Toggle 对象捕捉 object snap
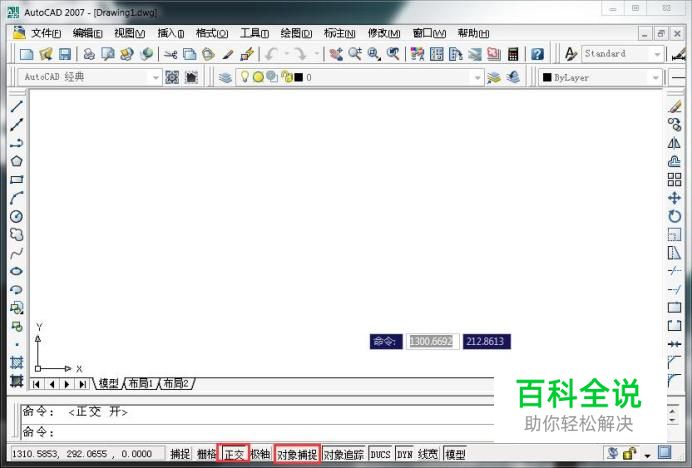692x468 pixels. pos(297,454)
